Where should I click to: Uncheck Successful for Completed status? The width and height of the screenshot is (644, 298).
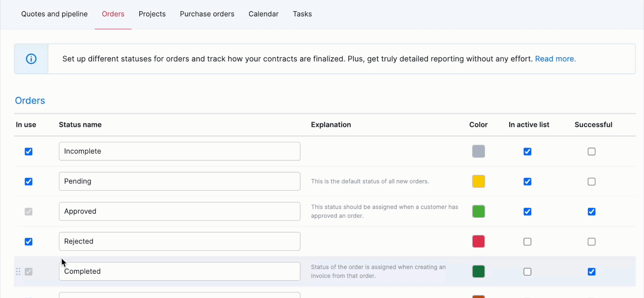pos(592,272)
